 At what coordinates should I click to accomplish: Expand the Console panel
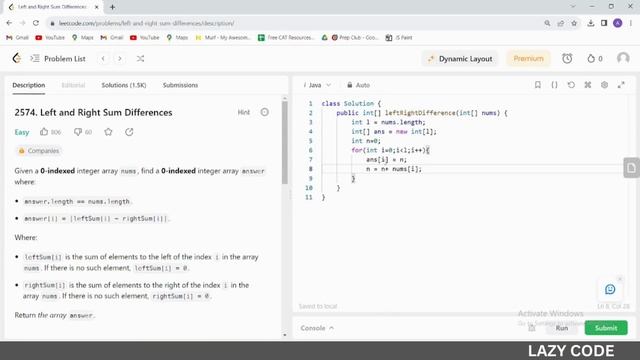(x=317, y=328)
